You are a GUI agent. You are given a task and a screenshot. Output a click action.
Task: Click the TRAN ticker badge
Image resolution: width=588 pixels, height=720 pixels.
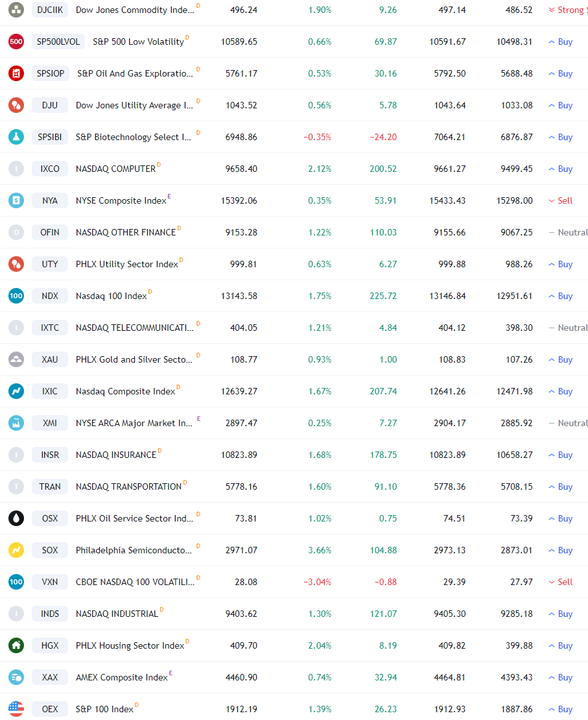coord(50,486)
